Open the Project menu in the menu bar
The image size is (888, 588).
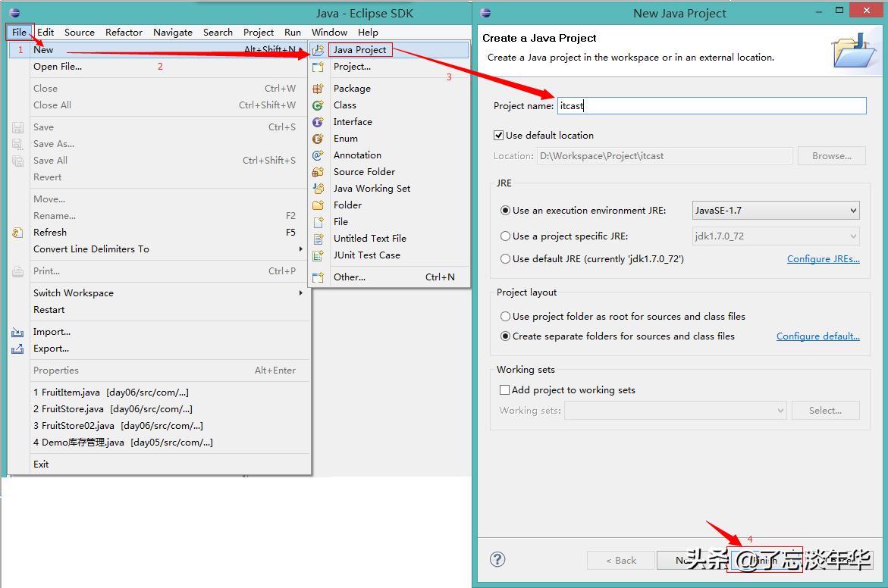point(259,33)
